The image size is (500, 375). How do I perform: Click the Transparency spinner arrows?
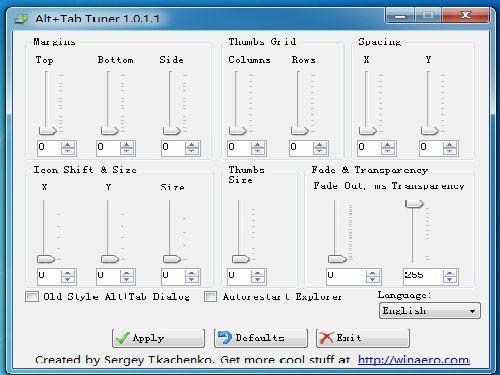tap(450, 277)
